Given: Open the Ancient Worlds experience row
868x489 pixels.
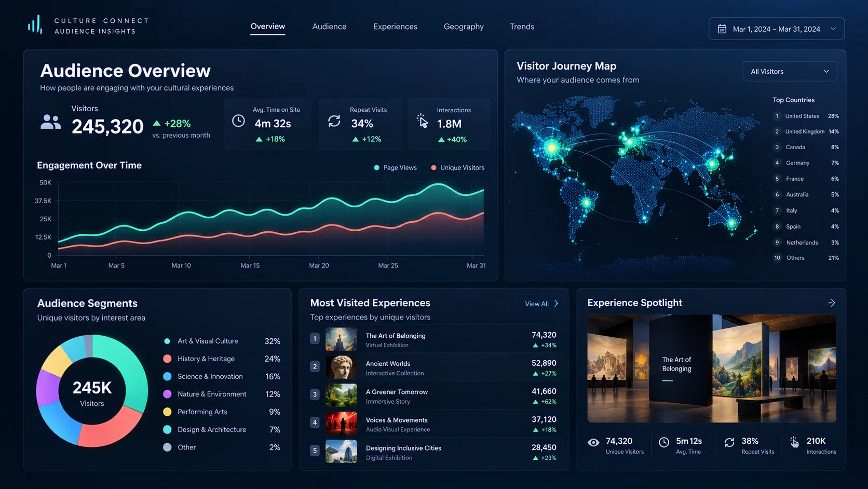Looking at the screenshot, I should pyautogui.click(x=433, y=367).
